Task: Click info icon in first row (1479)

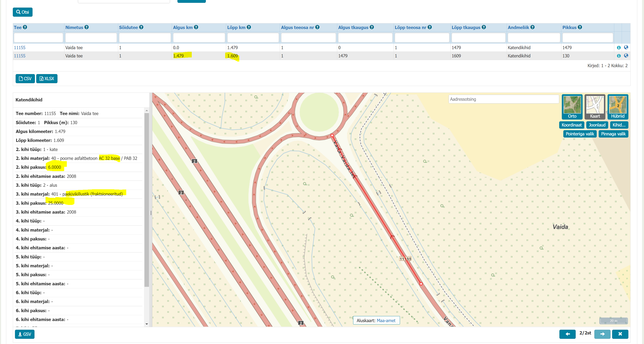Action: [619, 47]
